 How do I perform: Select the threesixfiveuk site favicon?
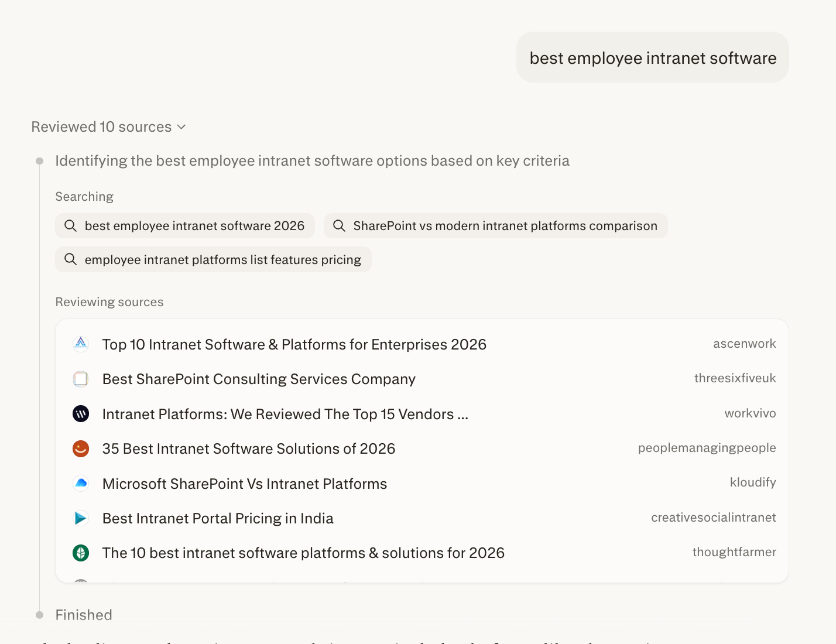[80, 379]
